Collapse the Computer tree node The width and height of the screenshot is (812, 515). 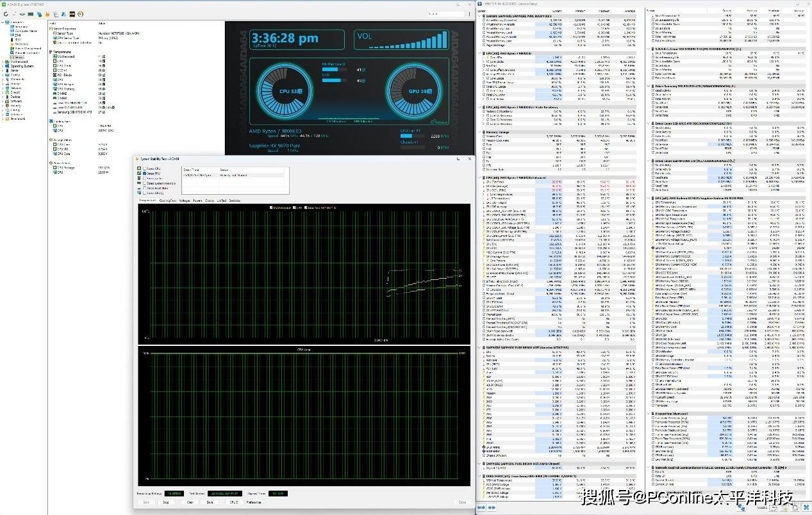(3, 22)
